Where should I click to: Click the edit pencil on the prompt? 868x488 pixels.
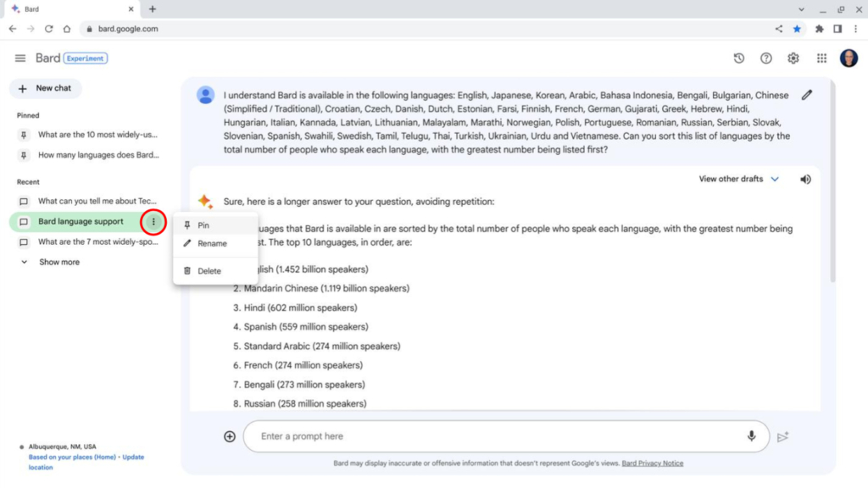click(x=806, y=95)
